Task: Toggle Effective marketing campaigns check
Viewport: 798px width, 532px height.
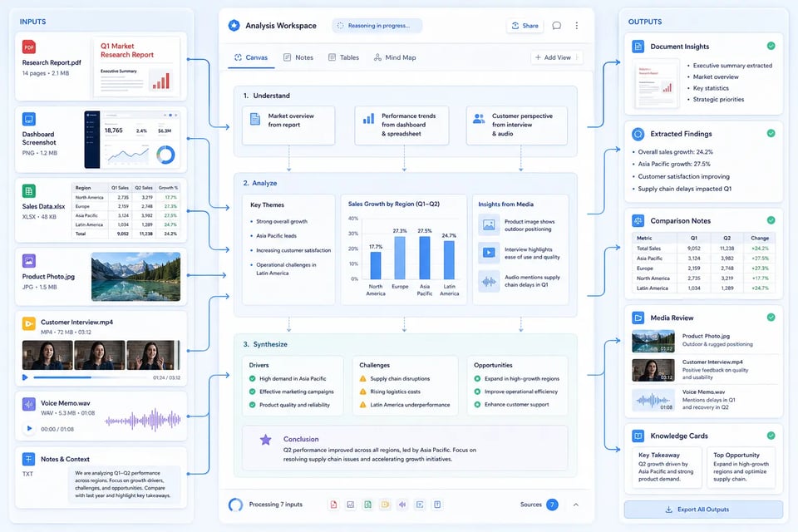Action: pos(253,392)
